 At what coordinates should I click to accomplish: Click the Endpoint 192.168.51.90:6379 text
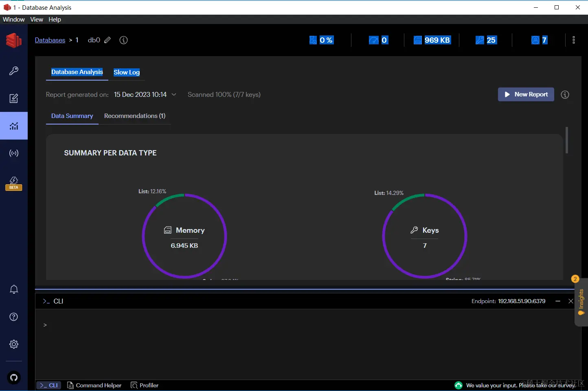tap(508, 301)
